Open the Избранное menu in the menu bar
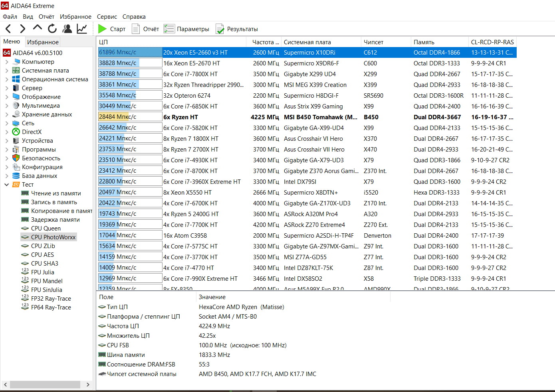The width and height of the screenshot is (555, 392). (75, 17)
